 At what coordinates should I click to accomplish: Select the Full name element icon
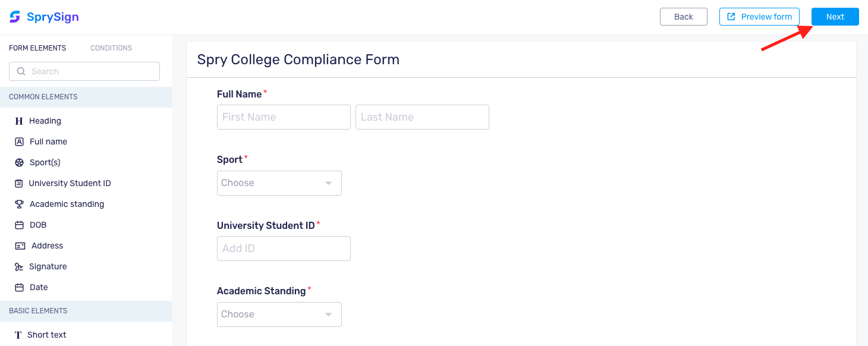19,141
